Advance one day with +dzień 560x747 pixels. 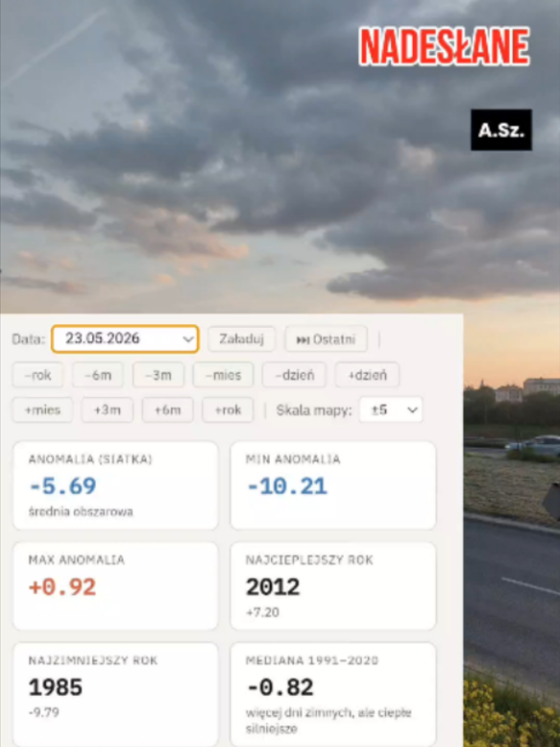pyautogui.click(x=367, y=375)
